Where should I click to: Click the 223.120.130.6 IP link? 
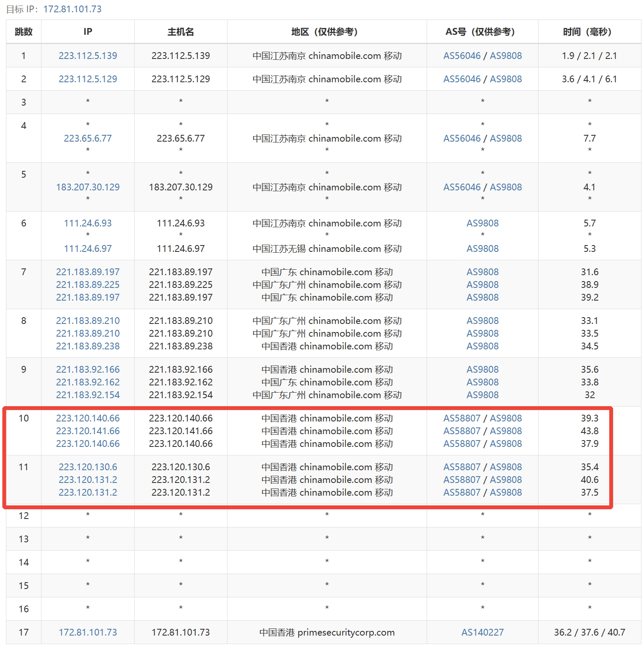tap(88, 467)
